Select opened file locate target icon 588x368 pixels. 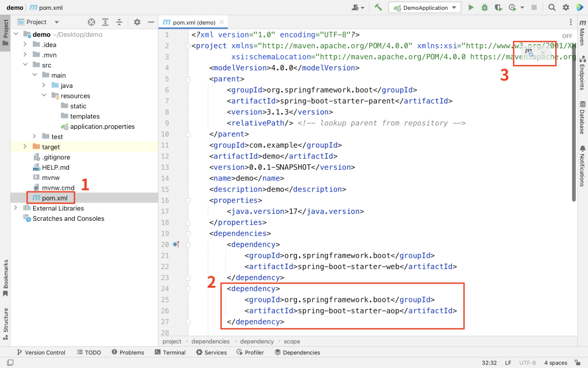pyautogui.click(x=91, y=22)
